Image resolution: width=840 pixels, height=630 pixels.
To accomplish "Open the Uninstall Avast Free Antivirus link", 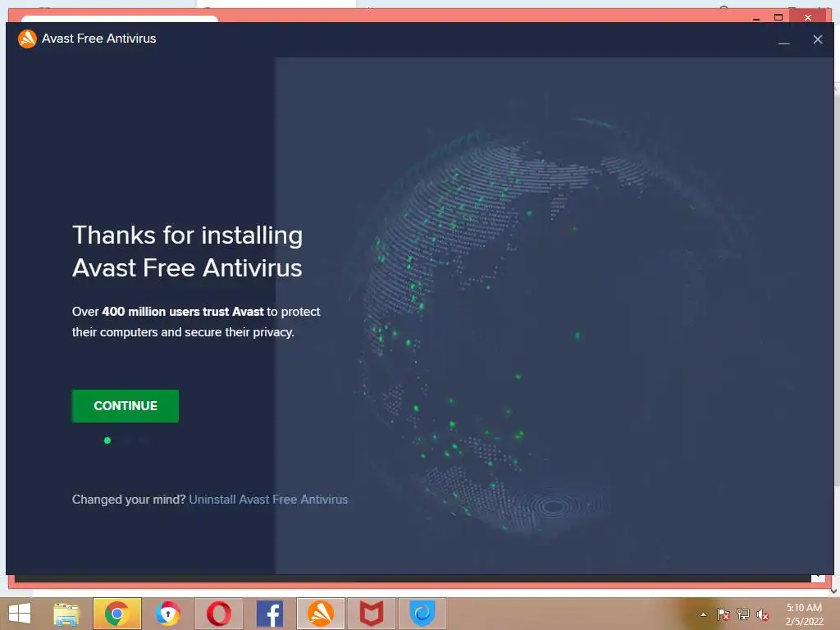I will tap(268, 500).
